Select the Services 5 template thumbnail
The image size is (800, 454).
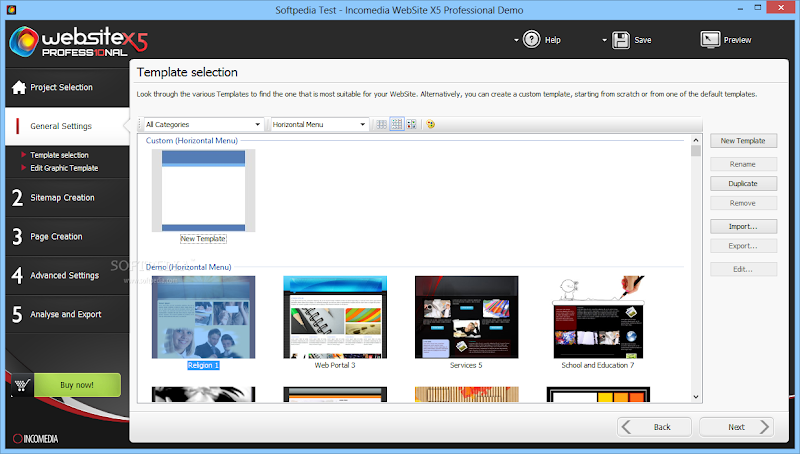pos(467,317)
